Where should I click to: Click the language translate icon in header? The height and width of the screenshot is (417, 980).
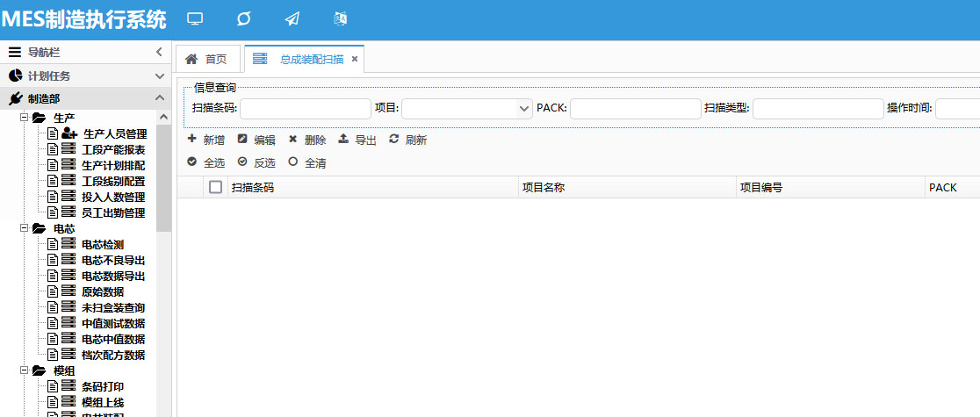[342, 18]
